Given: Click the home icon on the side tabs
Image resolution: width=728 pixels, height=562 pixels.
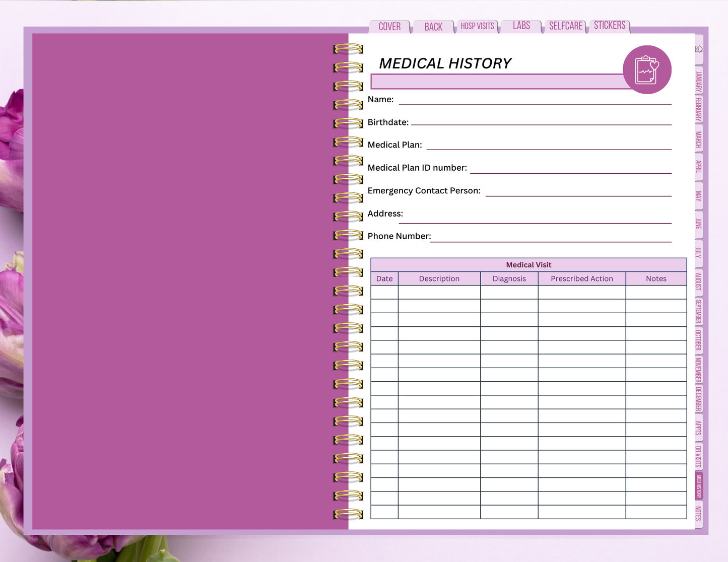Looking at the screenshot, I should (x=698, y=49).
